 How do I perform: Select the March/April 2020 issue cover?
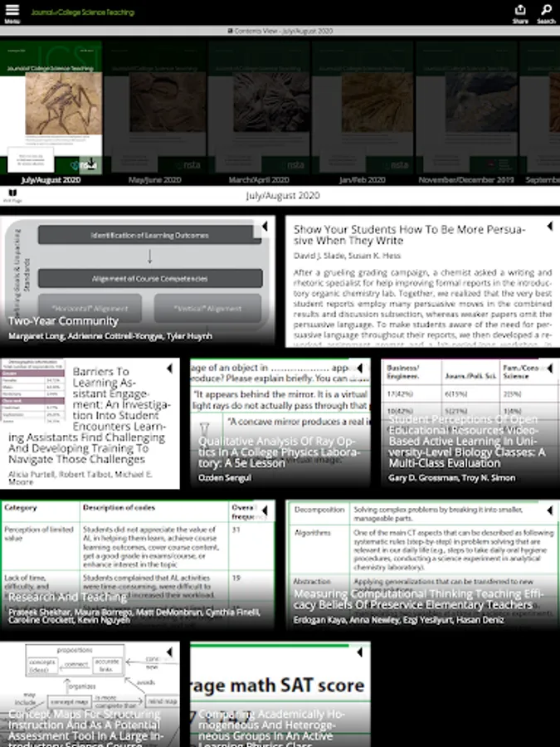click(x=259, y=107)
